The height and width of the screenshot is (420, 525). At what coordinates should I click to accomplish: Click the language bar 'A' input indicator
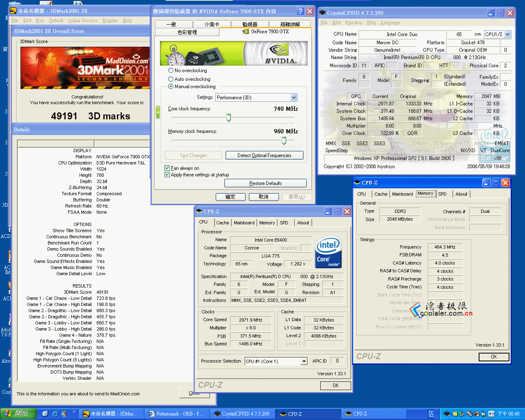[x=431, y=414]
